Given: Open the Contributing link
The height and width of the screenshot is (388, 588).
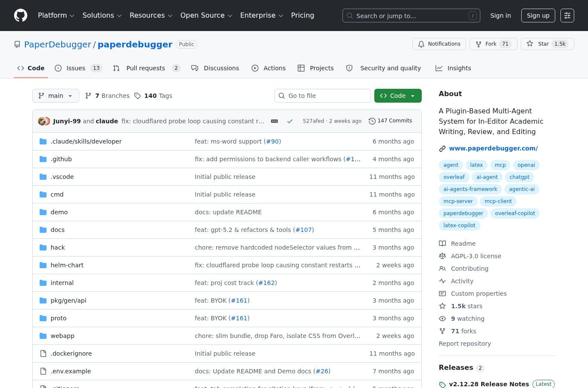Looking at the screenshot, I should 464,269.
